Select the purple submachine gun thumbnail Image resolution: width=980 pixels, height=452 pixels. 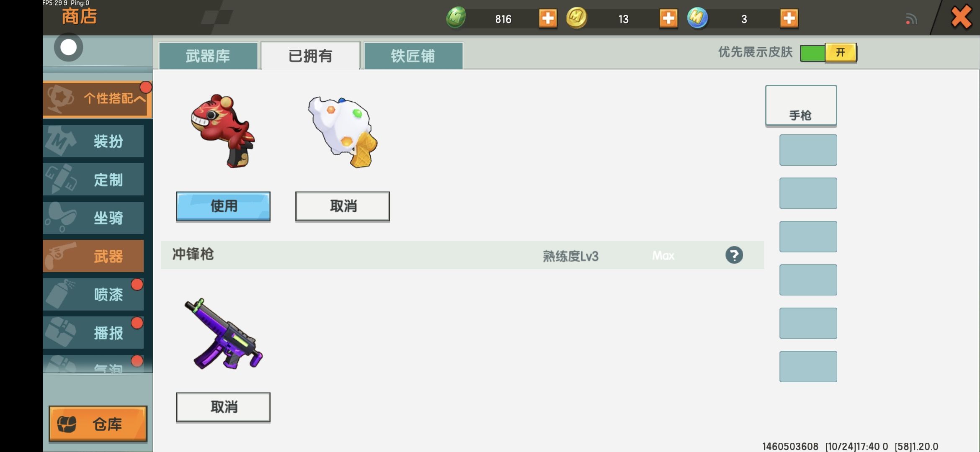click(223, 334)
